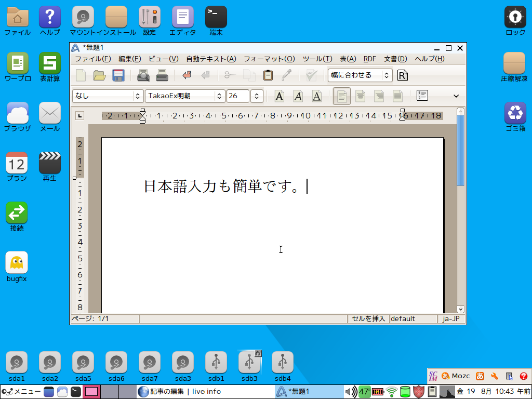Save document with the floppy disk icon
The height and width of the screenshot is (399, 532).
(118, 75)
